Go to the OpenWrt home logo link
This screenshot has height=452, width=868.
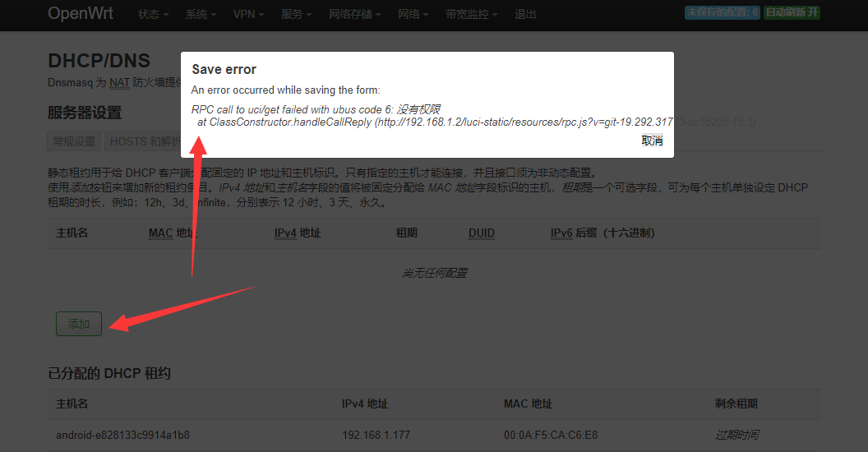click(x=81, y=13)
